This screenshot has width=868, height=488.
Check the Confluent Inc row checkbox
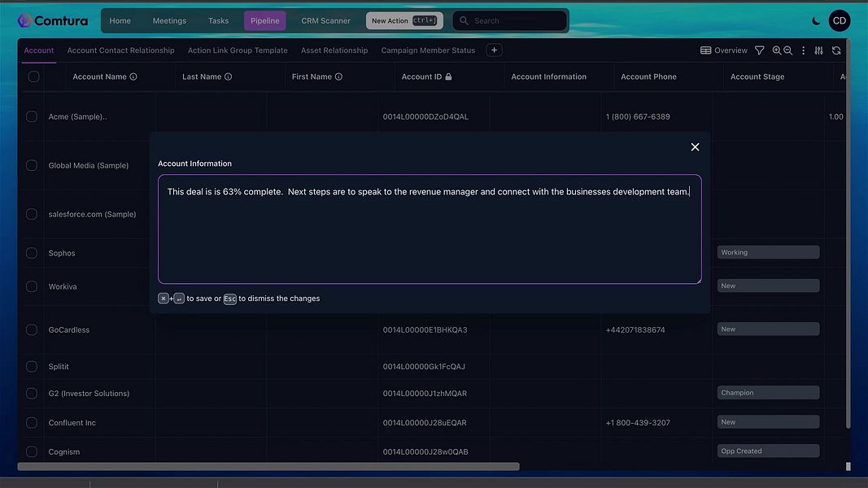[32, 423]
